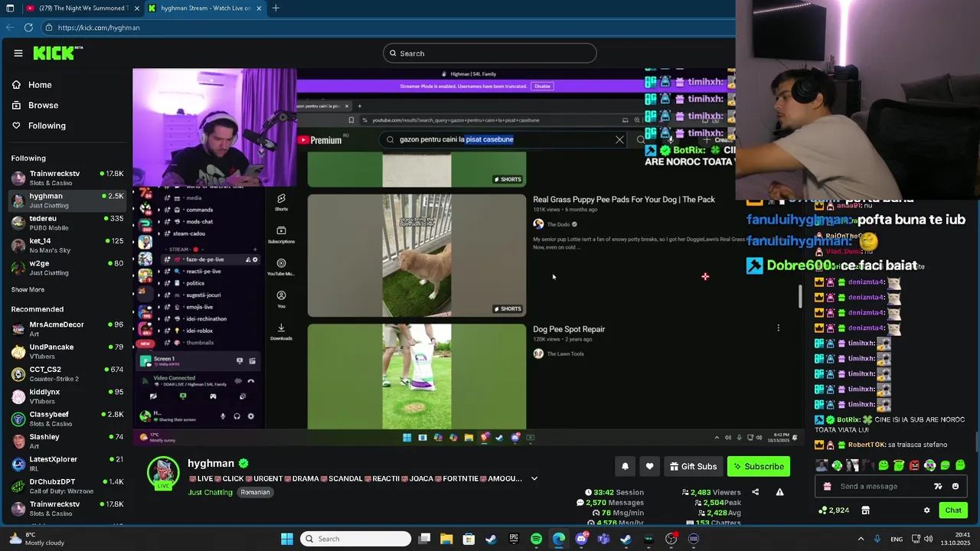Click the Kick search field
The width and height of the screenshot is (980, 551).
(490, 54)
